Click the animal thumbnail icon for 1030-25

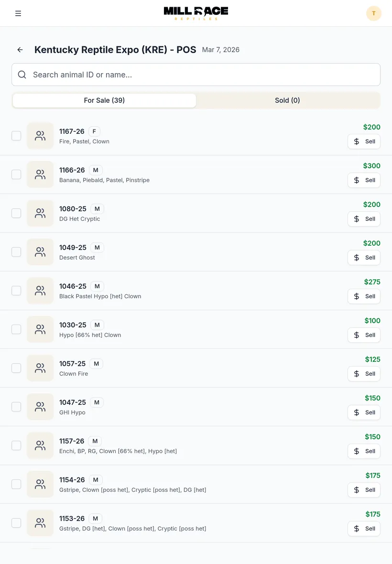coord(40,329)
